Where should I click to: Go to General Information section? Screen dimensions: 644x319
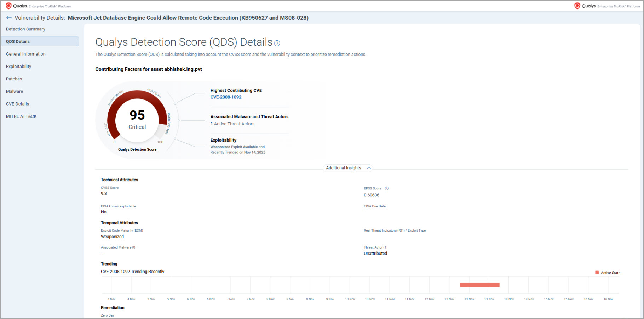25,54
